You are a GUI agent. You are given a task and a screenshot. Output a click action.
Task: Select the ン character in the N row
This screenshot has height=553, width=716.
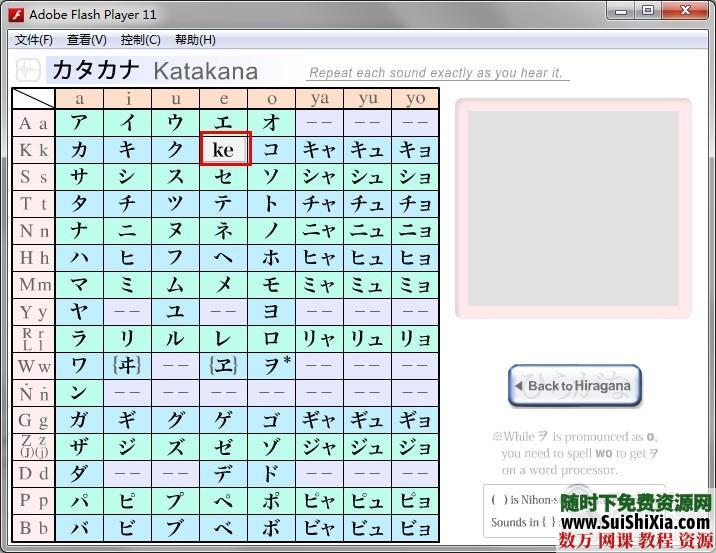pyautogui.click(x=79, y=393)
